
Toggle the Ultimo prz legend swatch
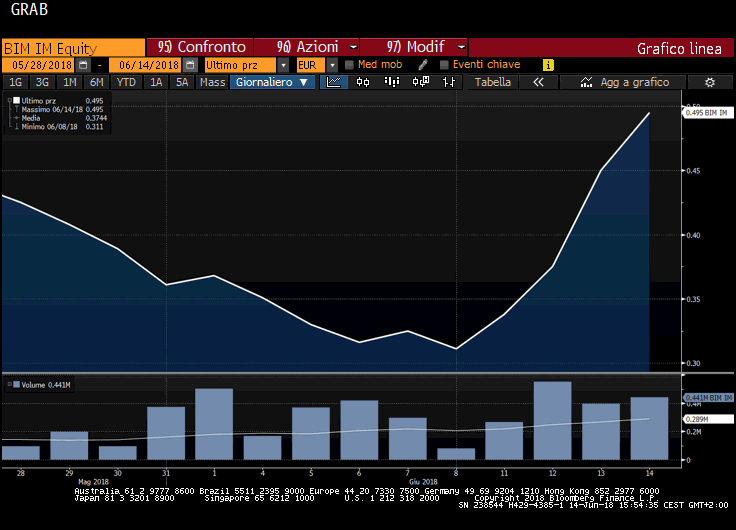point(14,101)
